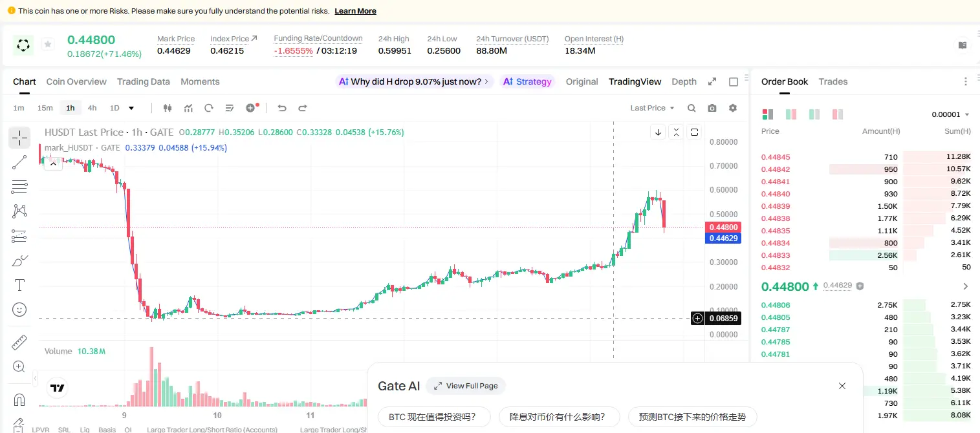Expand the 'Why did H drop' AI prompt
This screenshot has height=433, width=980.
click(x=415, y=81)
